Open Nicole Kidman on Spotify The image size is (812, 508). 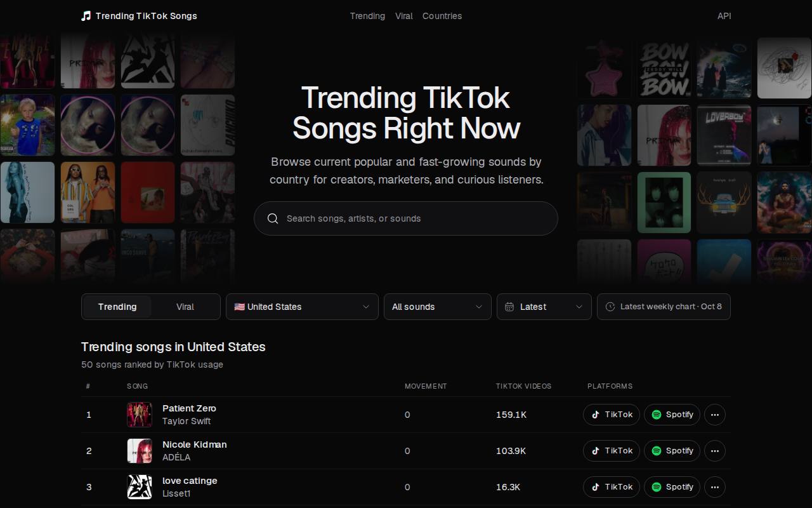(x=672, y=451)
